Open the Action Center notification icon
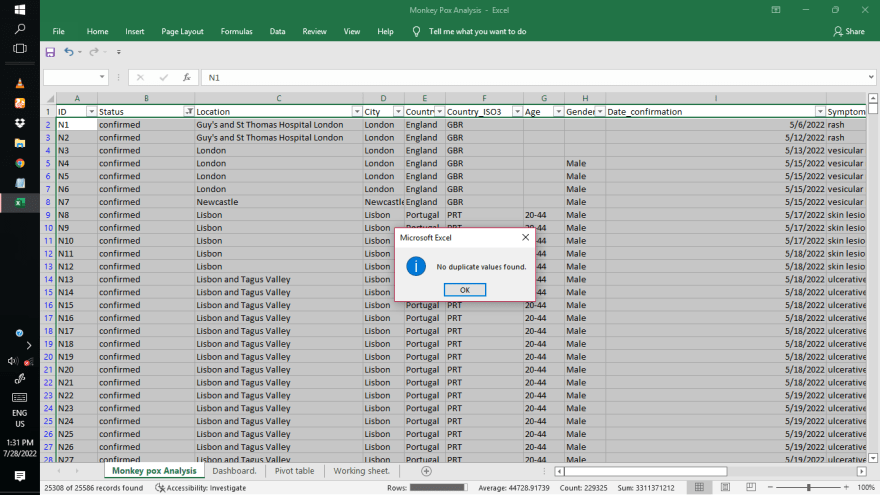The height and width of the screenshot is (495, 880). [x=20, y=476]
